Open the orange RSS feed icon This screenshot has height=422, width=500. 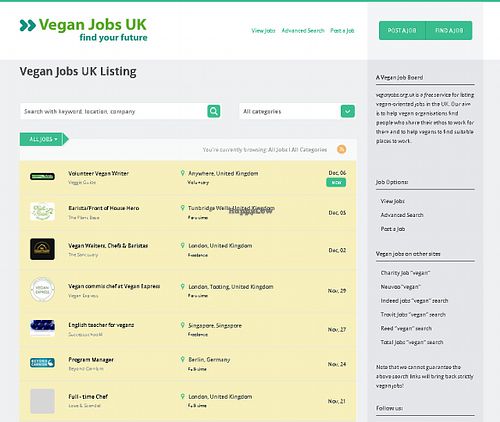tap(341, 149)
